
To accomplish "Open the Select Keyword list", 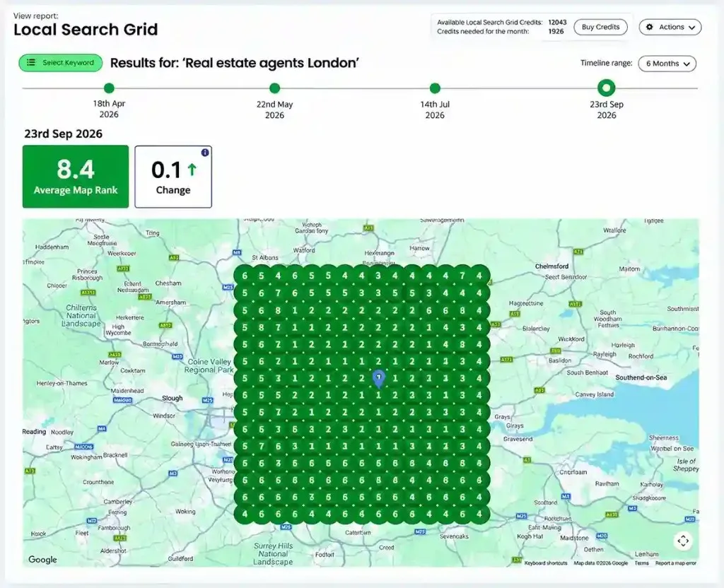I will click(x=61, y=63).
